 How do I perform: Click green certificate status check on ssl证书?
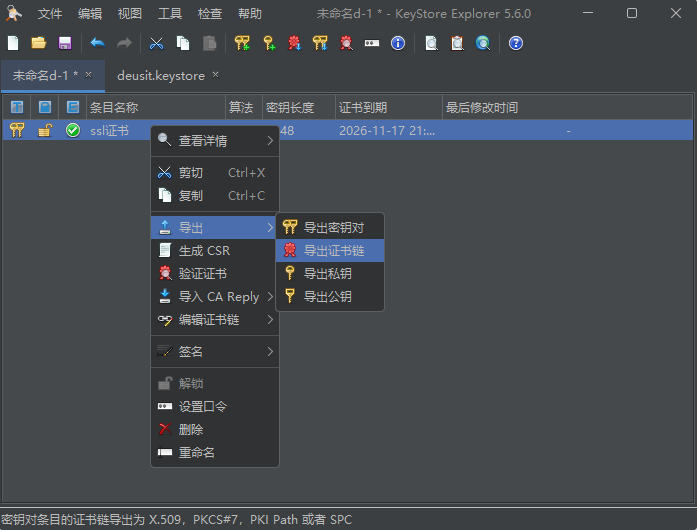[x=73, y=130]
